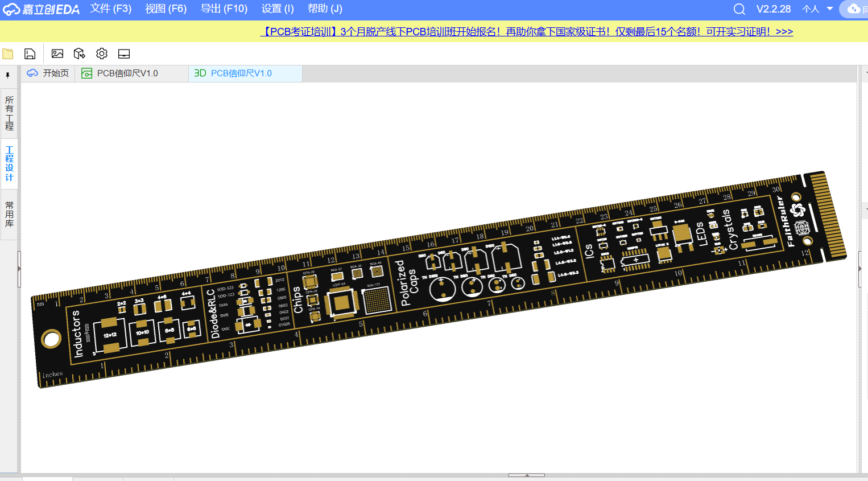
Task: Open the 文件 (F3) menu
Action: [110, 9]
